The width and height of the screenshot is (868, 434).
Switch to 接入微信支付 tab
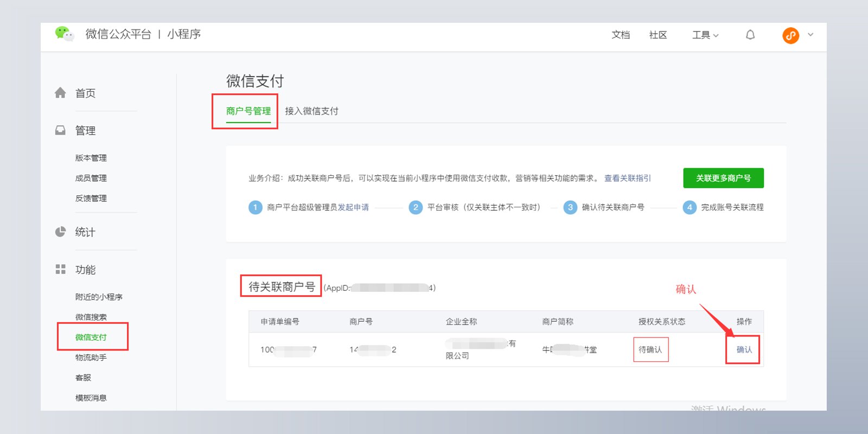(311, 111)
